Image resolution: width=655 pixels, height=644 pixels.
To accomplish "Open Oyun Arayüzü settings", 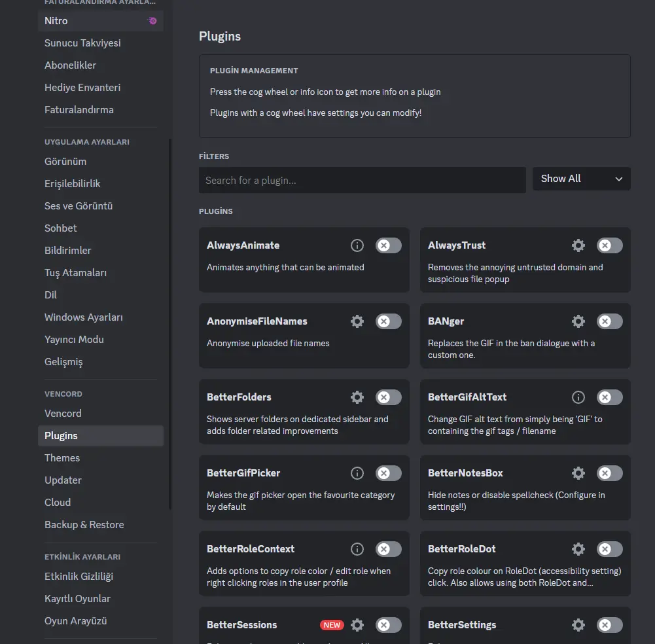I will (x=100, y=621).
